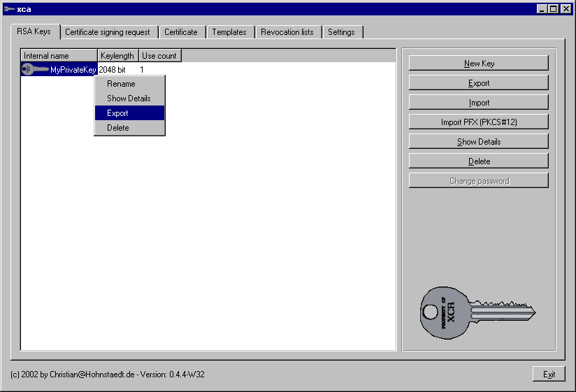The width and height of the screenshot is (576, 392).
Task: Click Import PFX (PKCS#12) button
Action: coord(479,122)
